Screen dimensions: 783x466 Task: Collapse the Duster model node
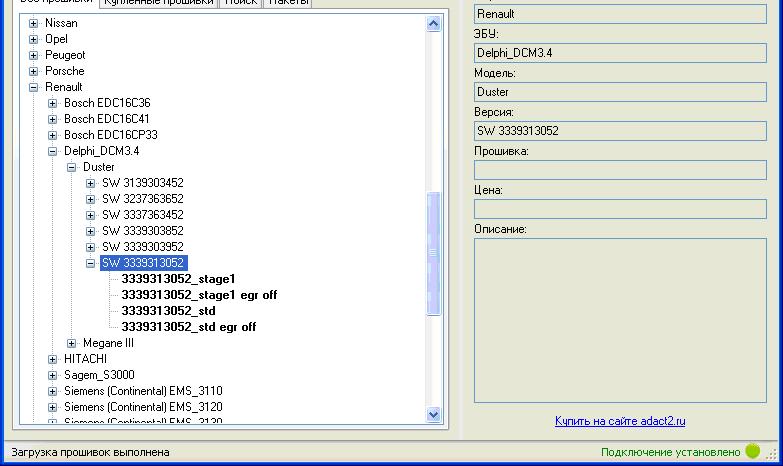72,167
